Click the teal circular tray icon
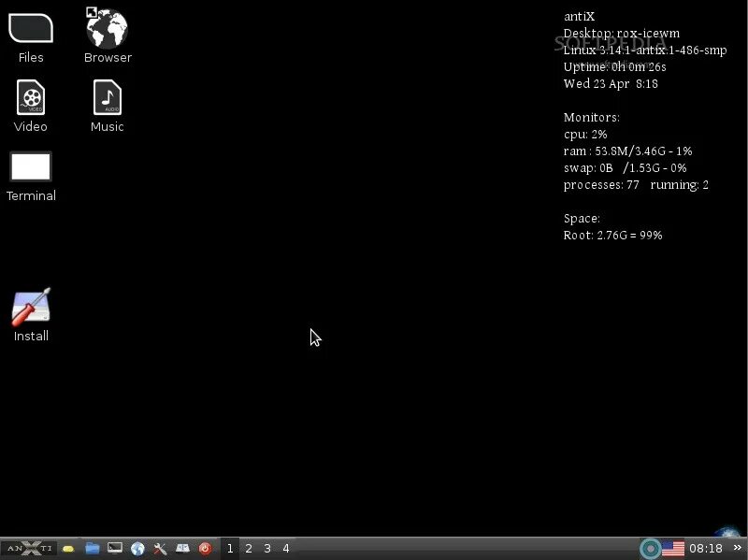Viewport: 748px width, 560px height. [x=650, y=549]
